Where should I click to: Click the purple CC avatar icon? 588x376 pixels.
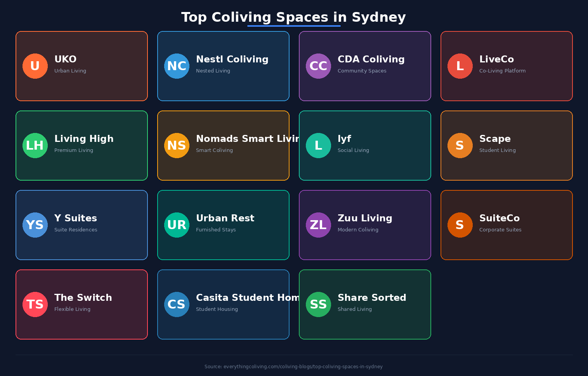click(318, 66)
